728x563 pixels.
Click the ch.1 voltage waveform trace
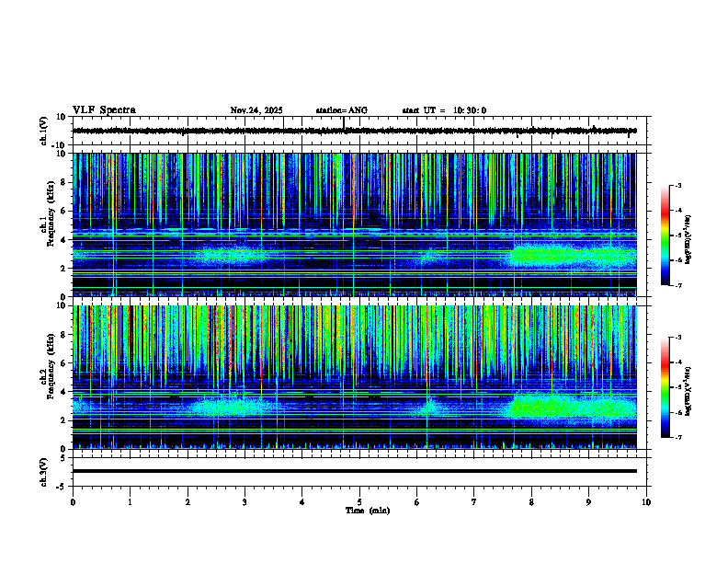pos(354,131)
